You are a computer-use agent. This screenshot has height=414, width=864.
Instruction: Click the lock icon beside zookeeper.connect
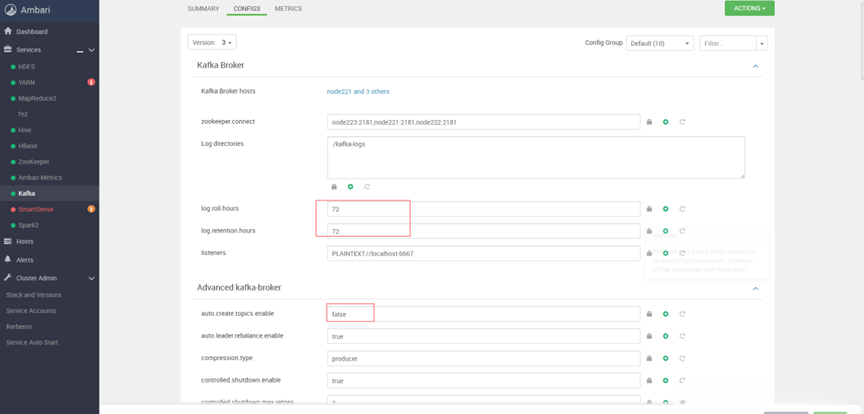point(649,122)
